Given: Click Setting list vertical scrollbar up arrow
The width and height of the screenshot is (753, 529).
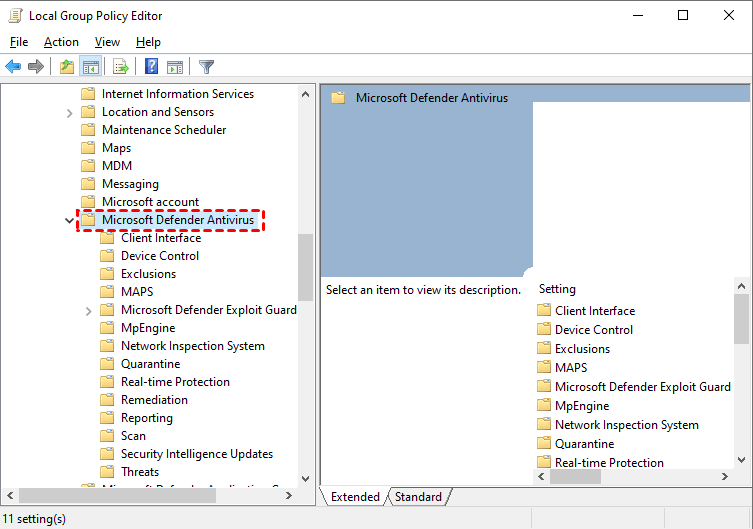Looking at the screenshot, I should (741, 286).
